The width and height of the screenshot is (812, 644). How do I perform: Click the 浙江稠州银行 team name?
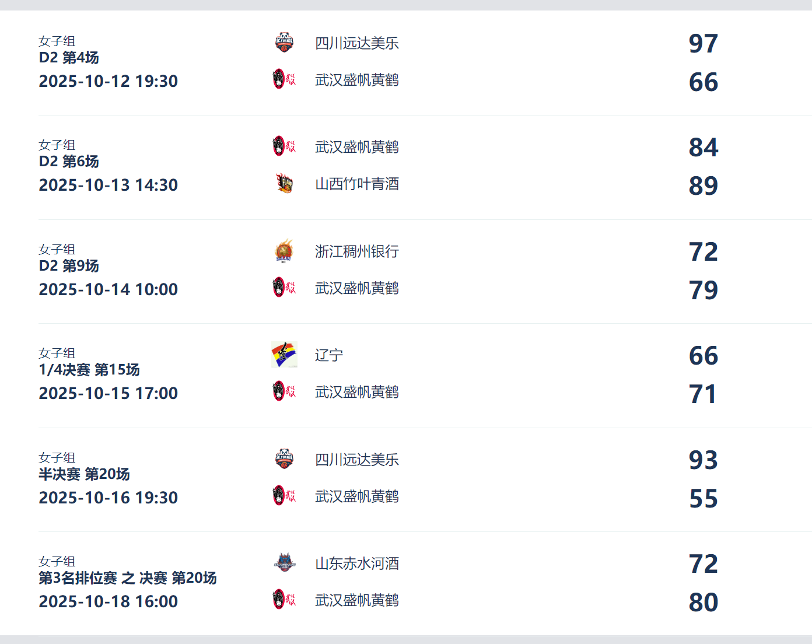pyautogui.click(x=357, y=251)
